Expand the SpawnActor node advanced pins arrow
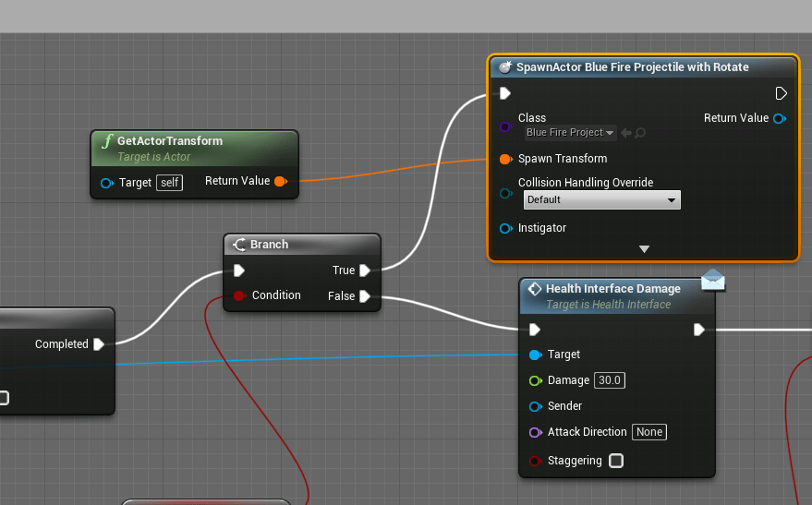The image size is (812, 505). pyautogui.click(x=644, y=249)
